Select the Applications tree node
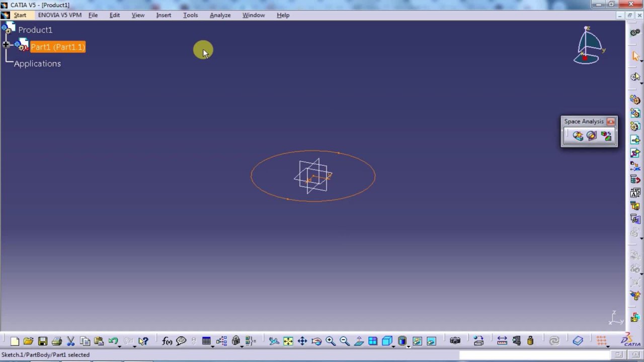 (x=37, y=63)
